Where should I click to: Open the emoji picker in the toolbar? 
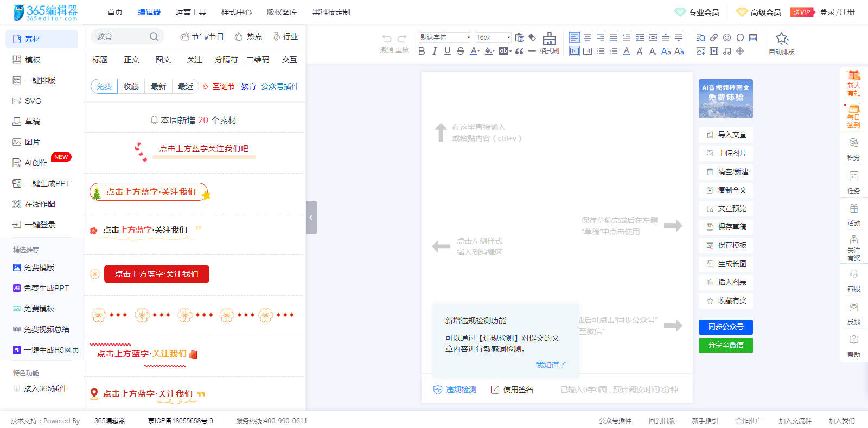pos(727,37)
